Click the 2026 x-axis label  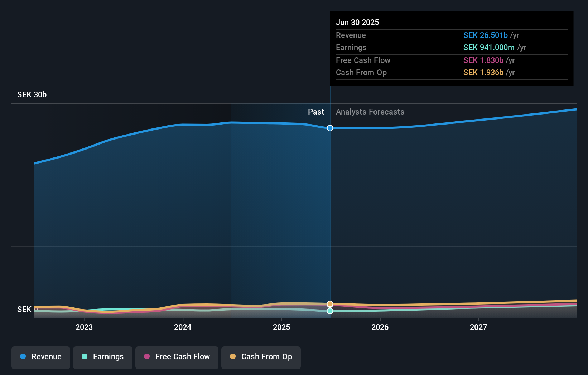pyautogui.click(x=380, y=327)
